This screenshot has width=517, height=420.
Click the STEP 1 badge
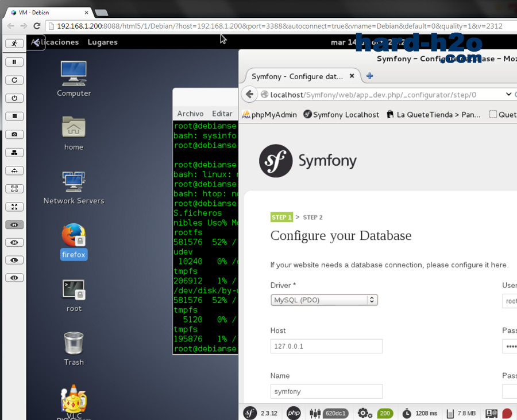[x=281, y=217]
